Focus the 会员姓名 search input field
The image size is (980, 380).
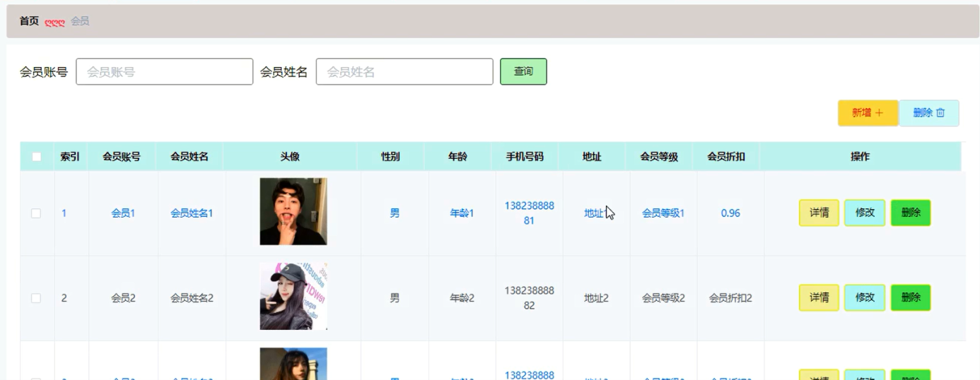pyautogui.click(x=404, y=71)
